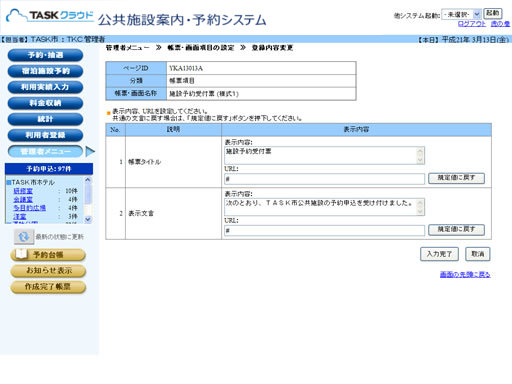The image size is (512, 384).
Task: Click the 作成完了帳票 button
Action: 48,287
